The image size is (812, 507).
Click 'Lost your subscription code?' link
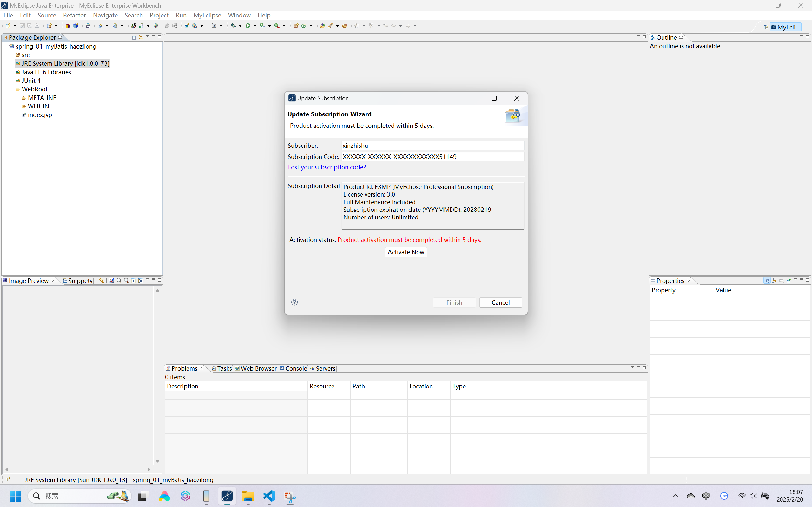327,167
